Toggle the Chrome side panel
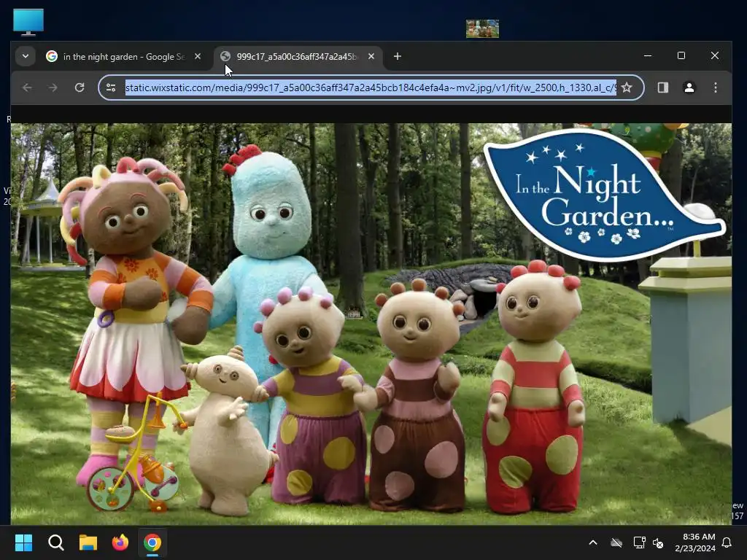Viewport: 747px width, 560px height. click(x=662, y=87)
